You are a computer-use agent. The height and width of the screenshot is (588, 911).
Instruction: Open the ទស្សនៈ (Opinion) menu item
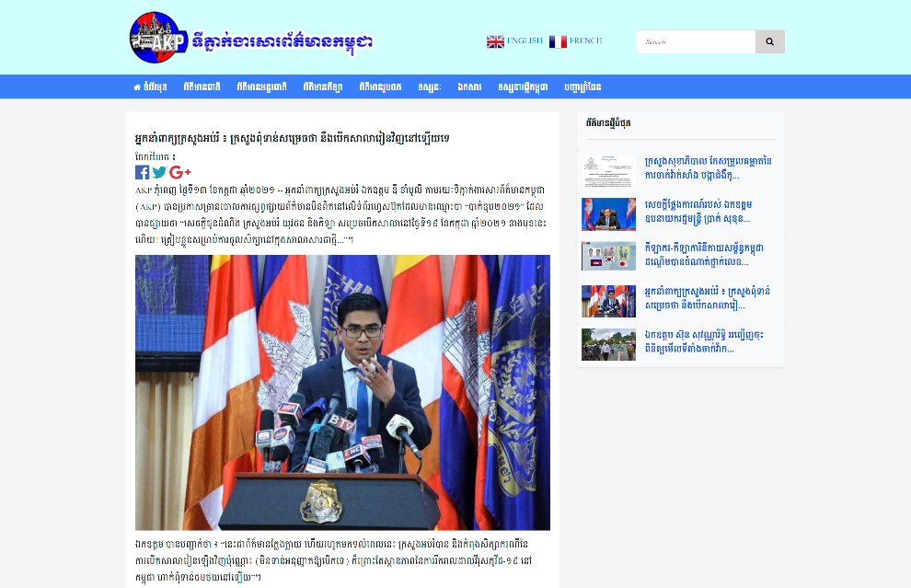430,86
